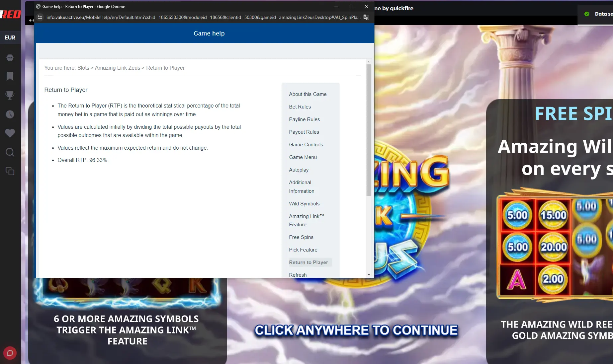The width and height of the screenshot is (613, 364).
Task: Click the 15.00 gold coin symbol
Action: pos(553,215)
